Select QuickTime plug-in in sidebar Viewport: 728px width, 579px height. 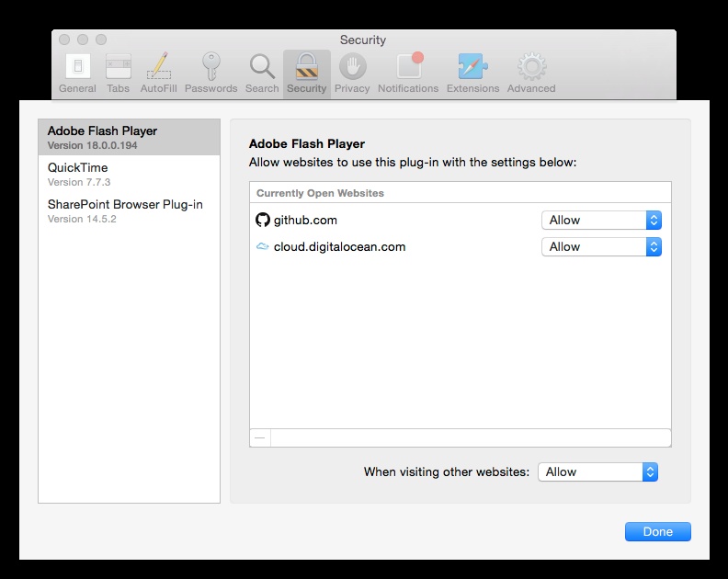[129, 174]
